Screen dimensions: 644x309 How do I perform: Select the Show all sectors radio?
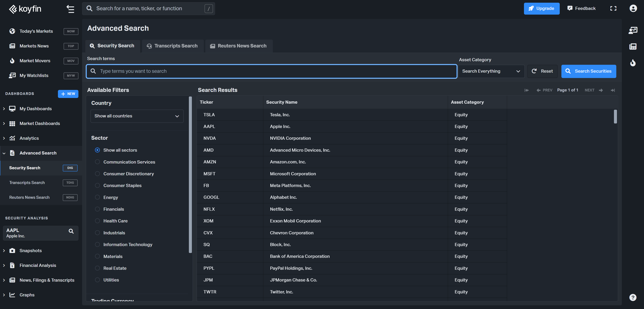[97, 150]
